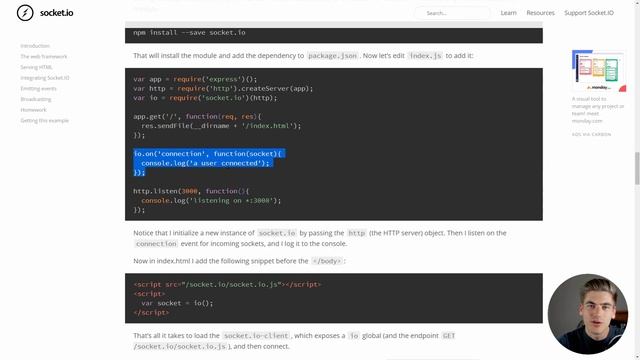The width and height of the screenshot is (640, 360).
Task: Click the package.json inline code
Action: click(332, 56)
